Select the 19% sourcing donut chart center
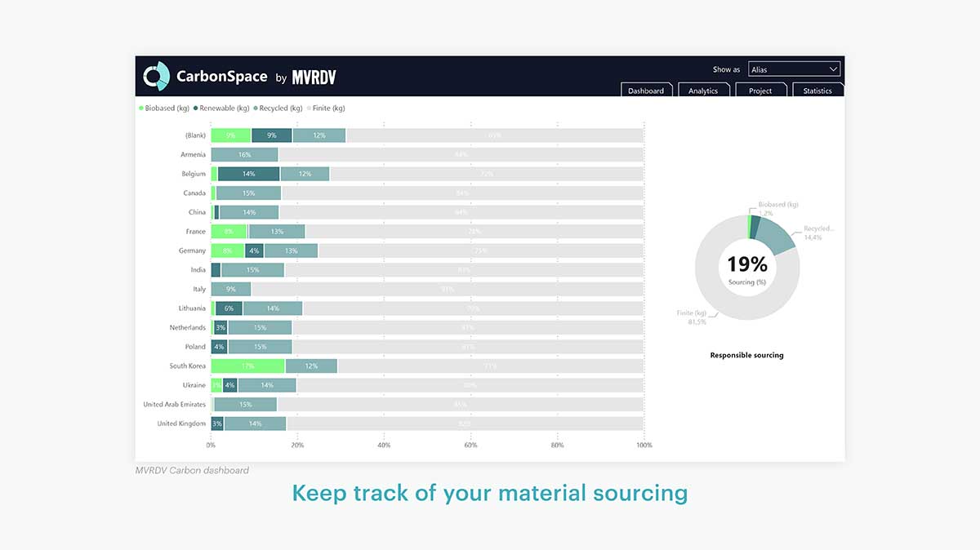The image size is (980, 550). (747, 265)
